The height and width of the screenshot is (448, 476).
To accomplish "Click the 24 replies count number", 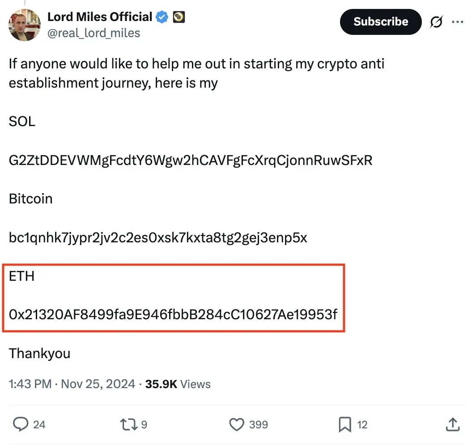I will 39,424.
